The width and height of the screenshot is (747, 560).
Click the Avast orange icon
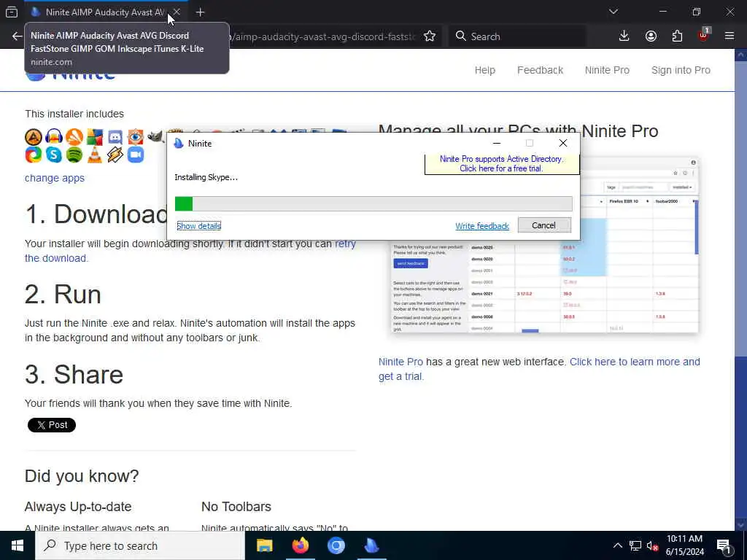pyautogui.click(x=74, y=137)
